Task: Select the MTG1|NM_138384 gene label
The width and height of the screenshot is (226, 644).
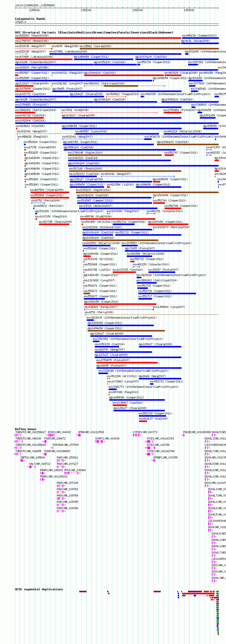Action: tap(75, 470)
